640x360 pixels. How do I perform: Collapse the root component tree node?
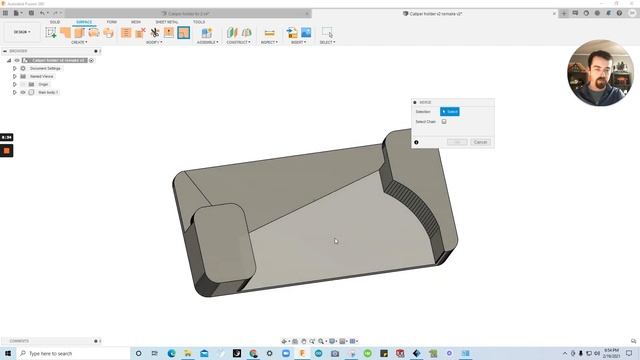pyautogui.click(x=9, y=60)
